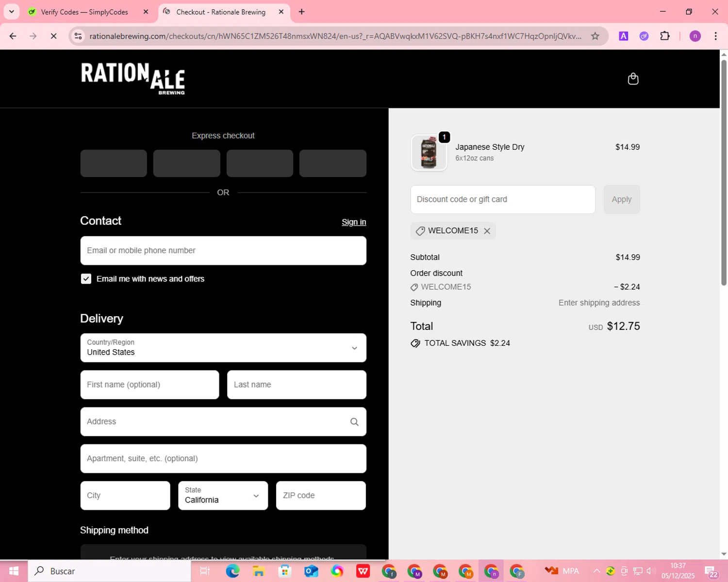Open the shopping cart bag icon
Viewport: 728px width, 582px height.
[x=633, y=79]
